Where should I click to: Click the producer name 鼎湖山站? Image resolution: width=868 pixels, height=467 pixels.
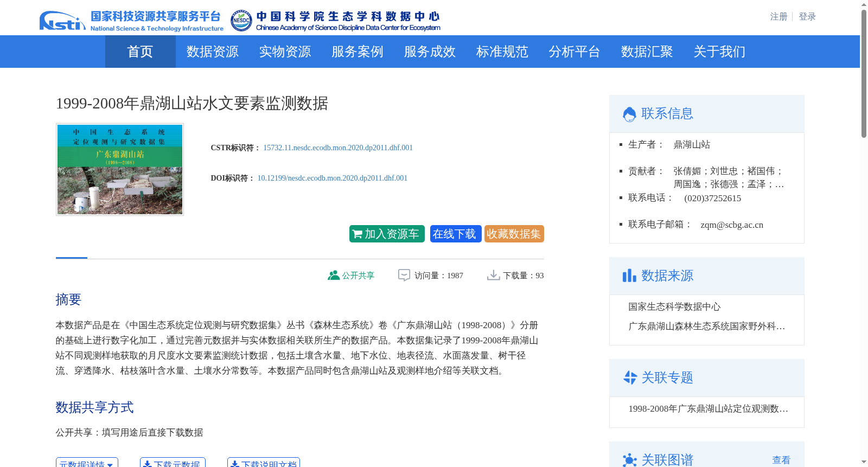[x=692, y=145]
